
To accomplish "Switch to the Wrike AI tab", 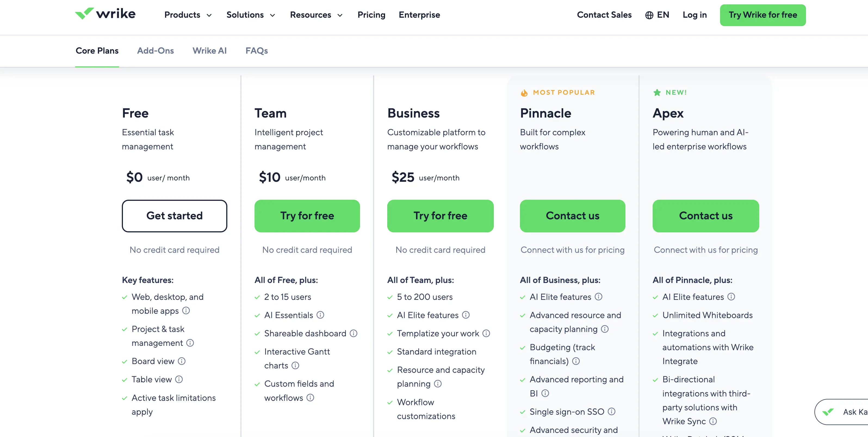I will pos(210,51).
